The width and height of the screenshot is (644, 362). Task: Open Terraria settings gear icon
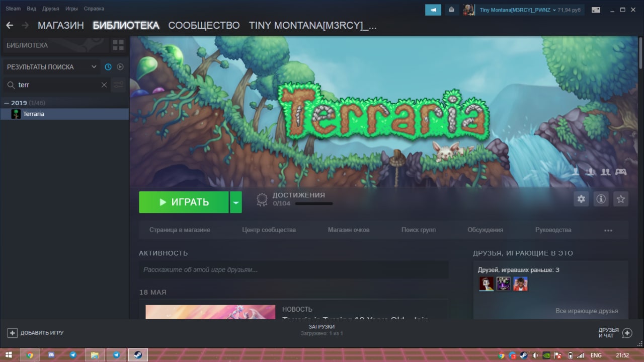(x=581, y=199)
